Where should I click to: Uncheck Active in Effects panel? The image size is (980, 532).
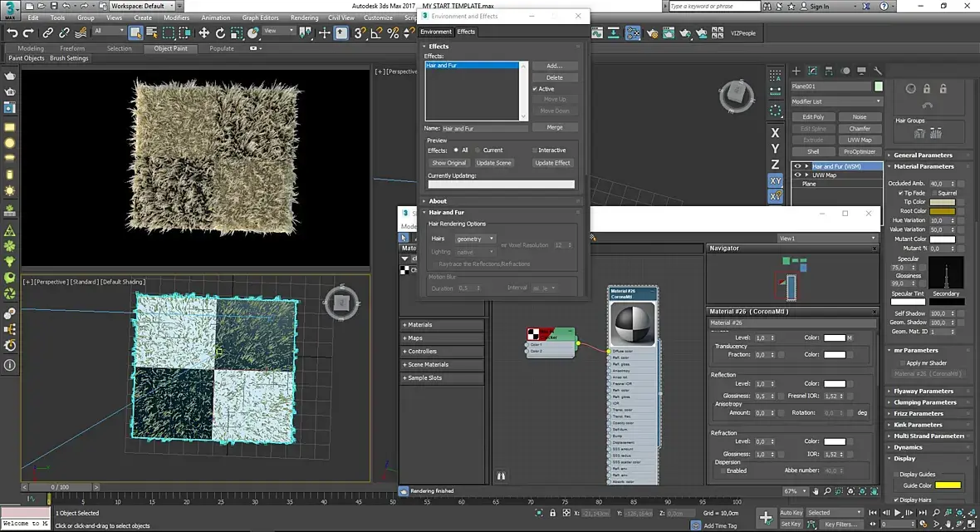click(x=535, y=88)
